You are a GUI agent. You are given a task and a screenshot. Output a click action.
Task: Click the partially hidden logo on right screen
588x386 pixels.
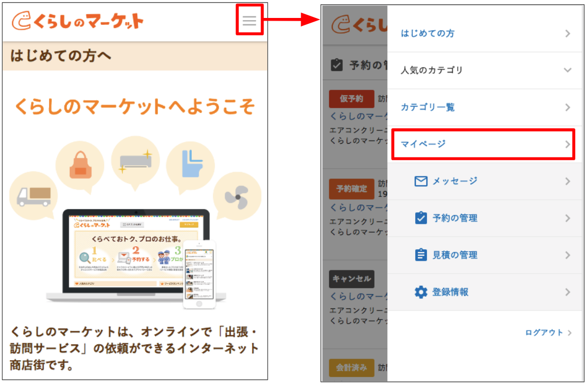click(x=359, y=24)
